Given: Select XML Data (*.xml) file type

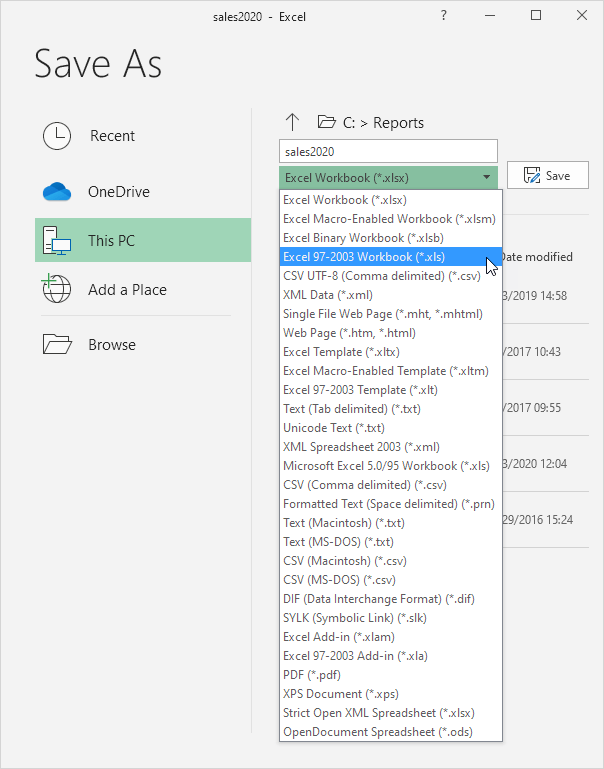Looking at the screenshot, I should 328,295.
